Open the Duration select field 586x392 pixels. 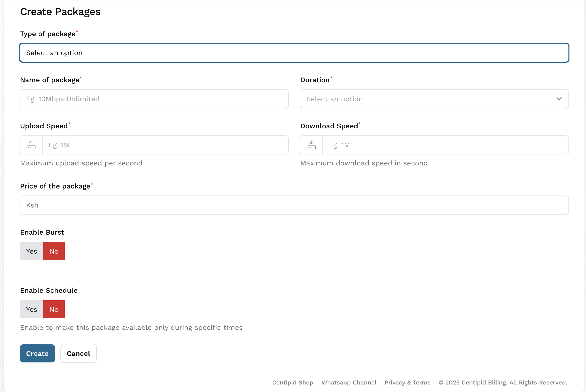pyautogui.click(x=426, y=99)
